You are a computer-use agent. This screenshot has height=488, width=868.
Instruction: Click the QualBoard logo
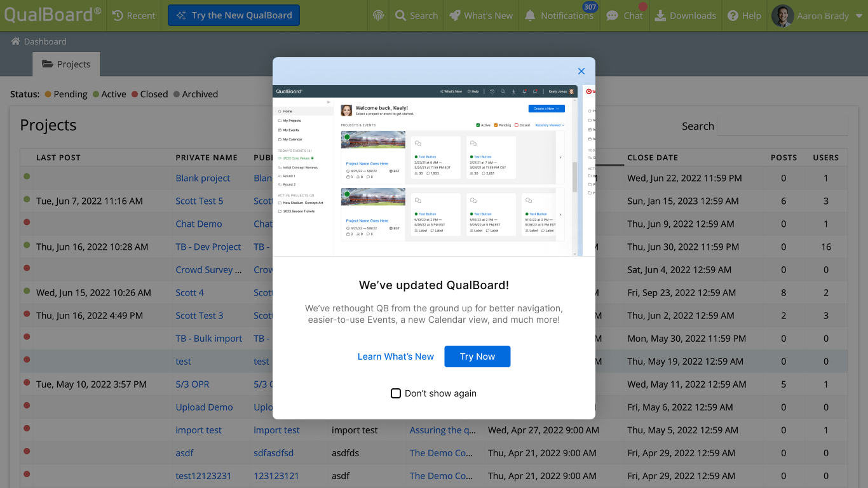click(53, 14)
